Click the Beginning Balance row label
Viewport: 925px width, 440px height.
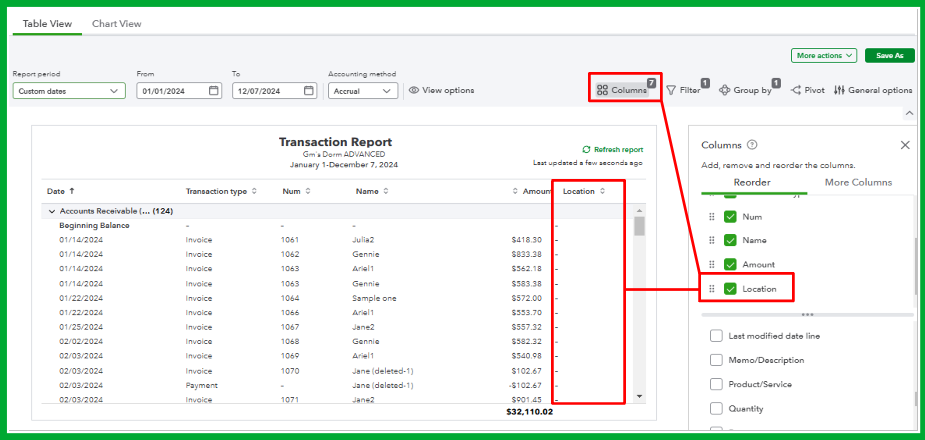94,225
